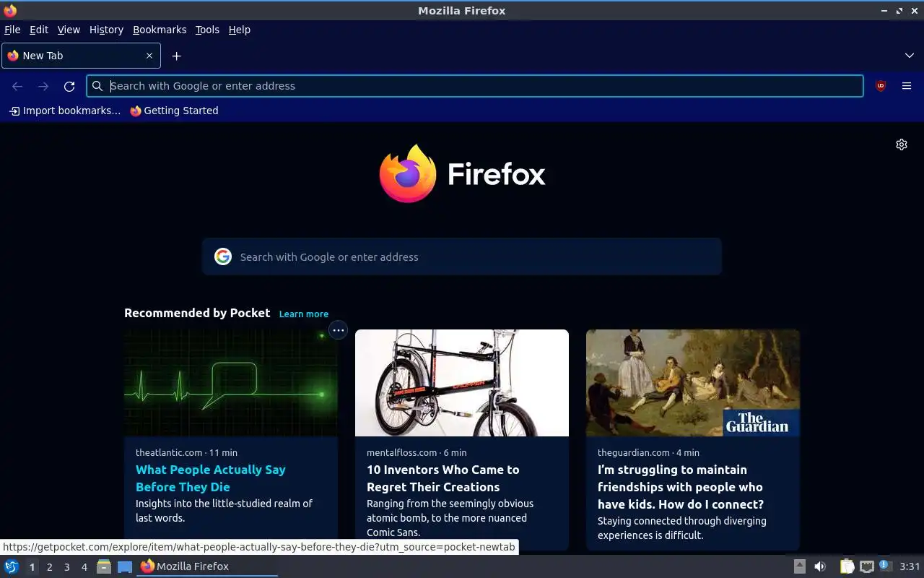
Task: Click the Guardian painting thumbnail
Action: click(693, 383)
